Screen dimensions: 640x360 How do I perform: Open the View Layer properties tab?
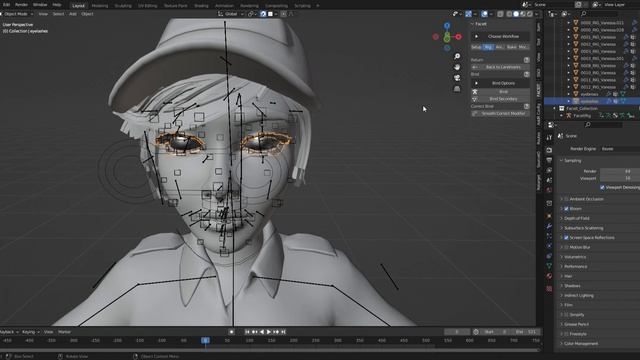549,170
